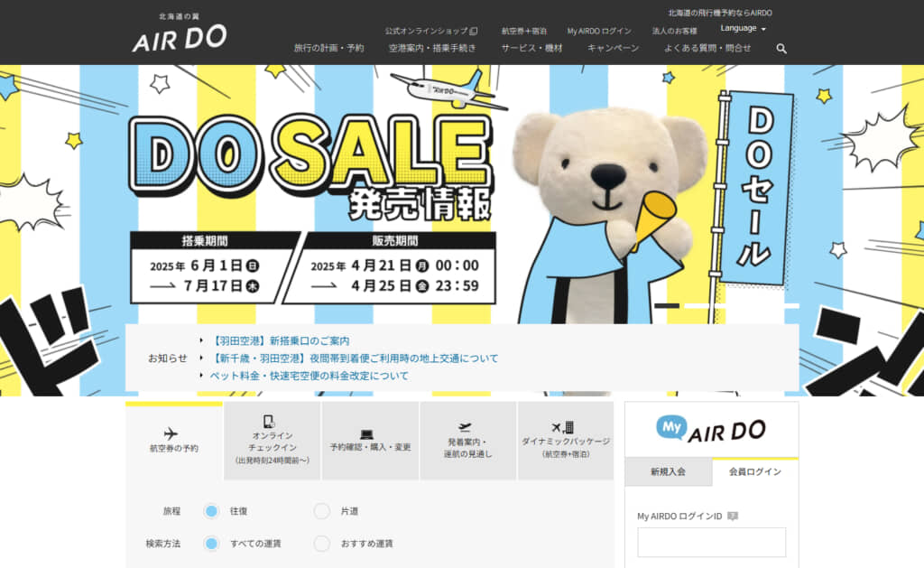924x568 pixels.
Task: Open the 航空券+宿泊 link
Action: click(x=524, y=31)
